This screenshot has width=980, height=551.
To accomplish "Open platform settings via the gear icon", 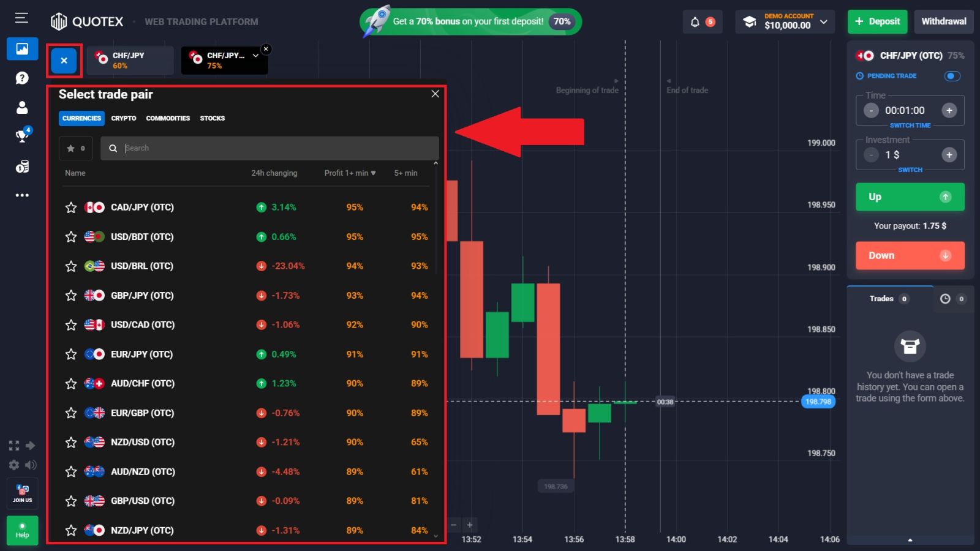I will tap(13, 465).
